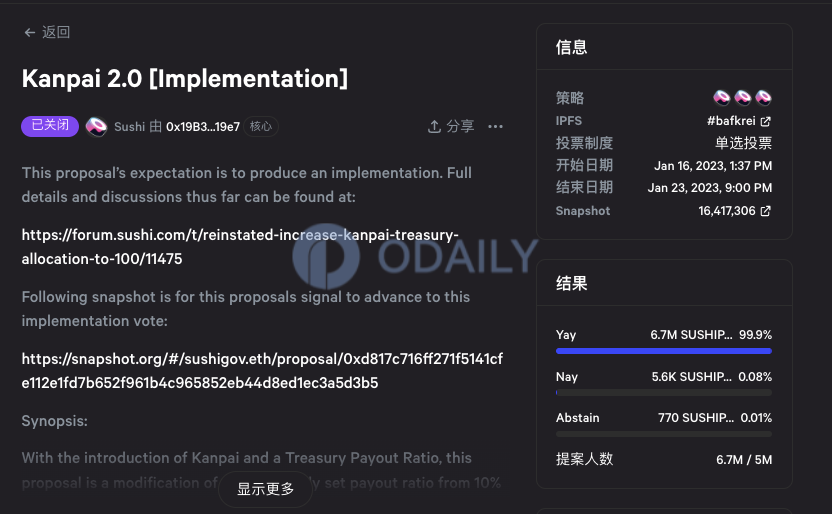832x514 pixels.
Task: Click the 已关闭 closed status badge
Action: point(50,126)
